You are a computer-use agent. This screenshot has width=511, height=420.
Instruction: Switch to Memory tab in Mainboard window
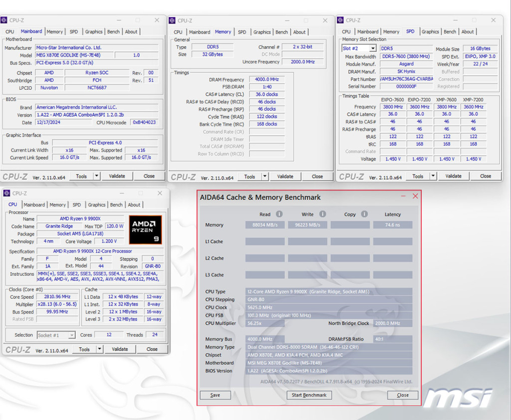click(x=55, y=31)
